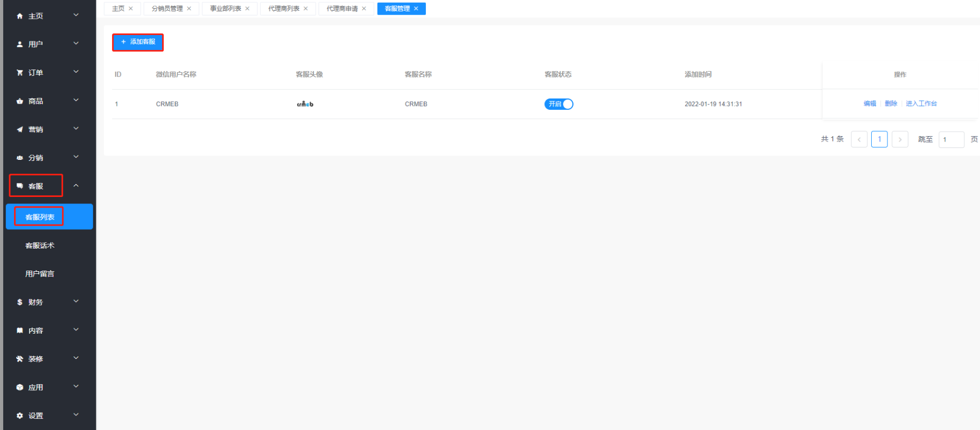Click the 进入工作台 link for CRMEB

[x=921, y=104]
